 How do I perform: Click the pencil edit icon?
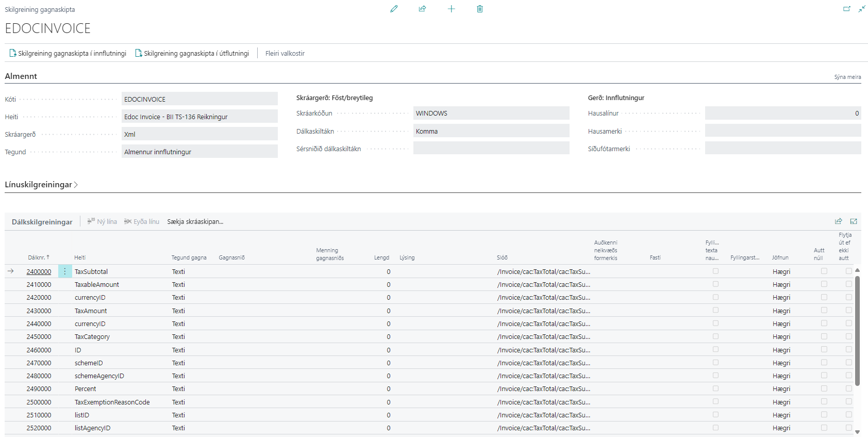click(x=394, y=9)
